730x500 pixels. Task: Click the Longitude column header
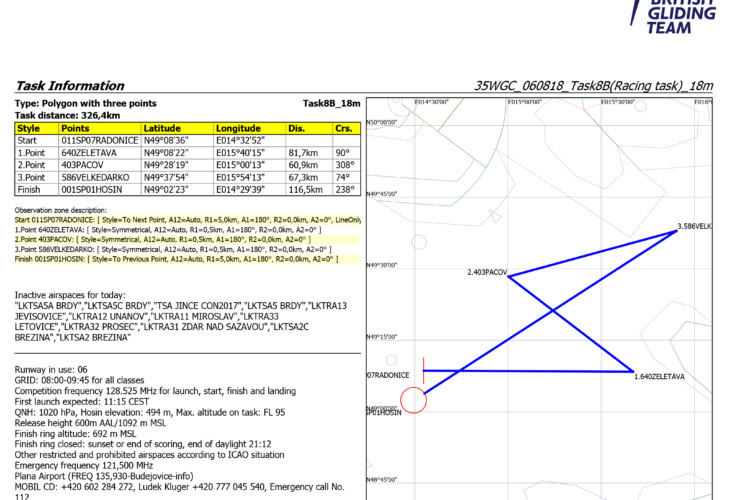point(238,129)
